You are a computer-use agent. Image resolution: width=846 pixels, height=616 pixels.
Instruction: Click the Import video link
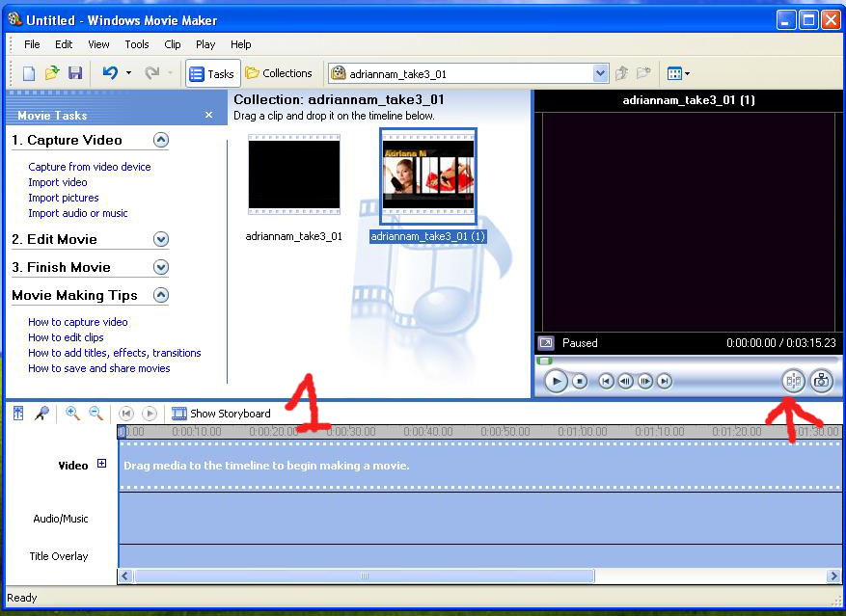coord(58,182)
